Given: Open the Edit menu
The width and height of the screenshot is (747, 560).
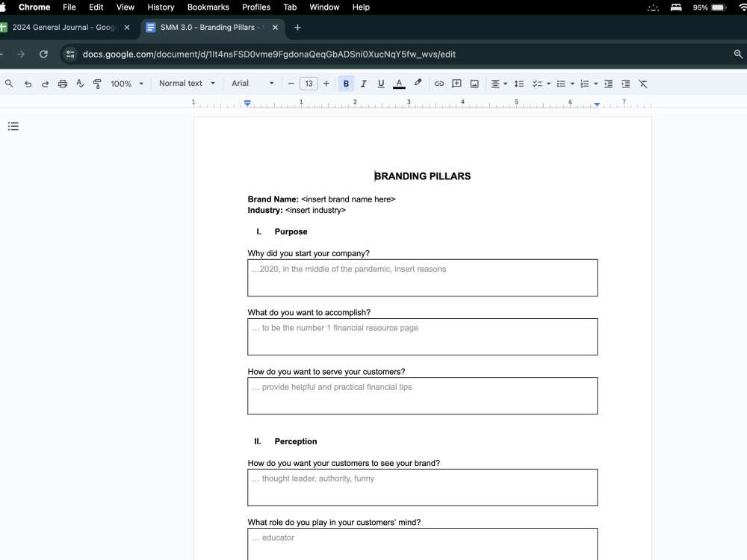Looking at the screenshot, I should tap(96, 7).
